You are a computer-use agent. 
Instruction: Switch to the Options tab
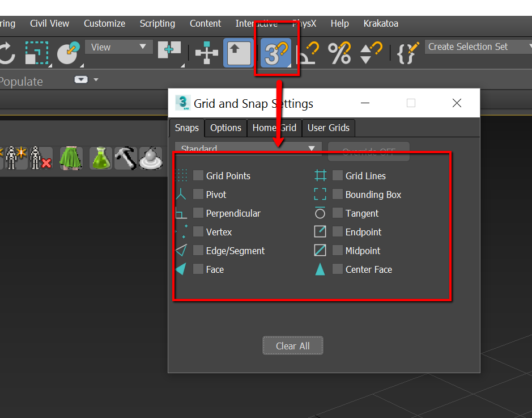click(x=225, y=128)
